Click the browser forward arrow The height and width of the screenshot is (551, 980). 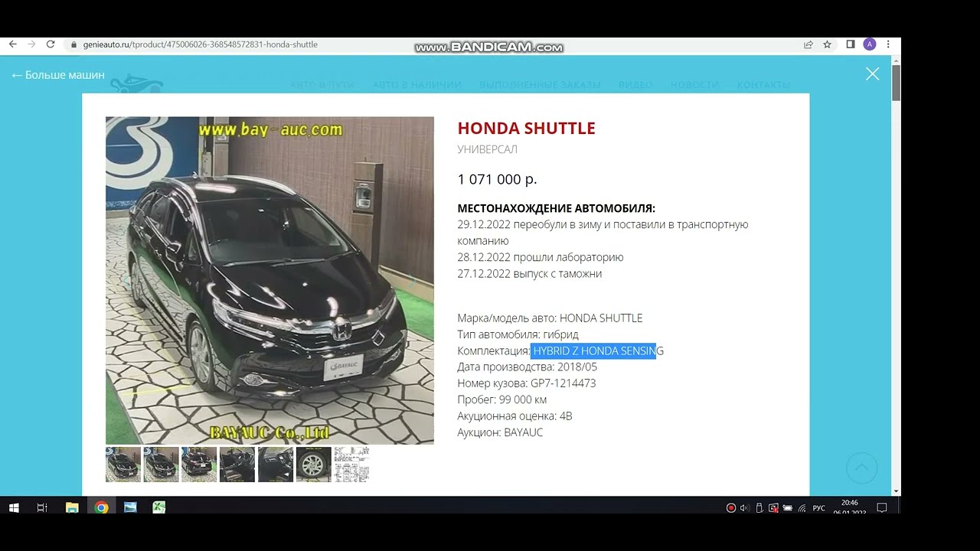(31, 44)
